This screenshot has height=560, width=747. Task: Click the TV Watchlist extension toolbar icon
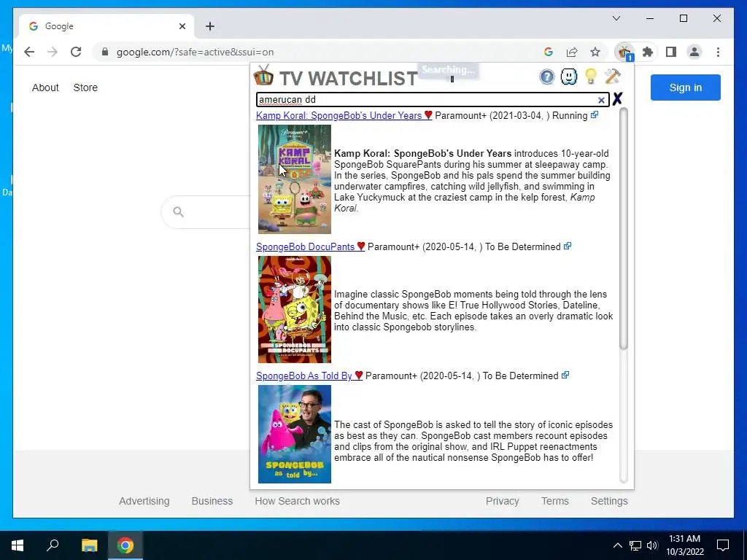click(x=624, y=52)
